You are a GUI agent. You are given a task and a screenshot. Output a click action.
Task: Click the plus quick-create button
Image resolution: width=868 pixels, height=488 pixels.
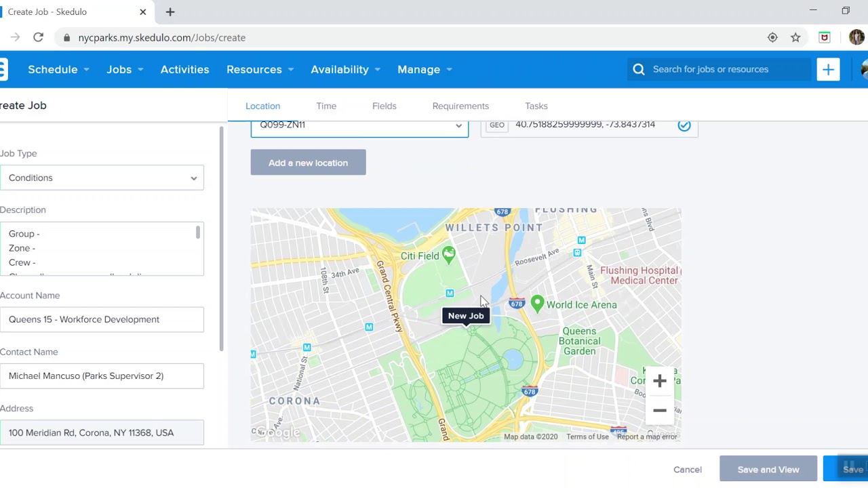(x=828, y=69)
